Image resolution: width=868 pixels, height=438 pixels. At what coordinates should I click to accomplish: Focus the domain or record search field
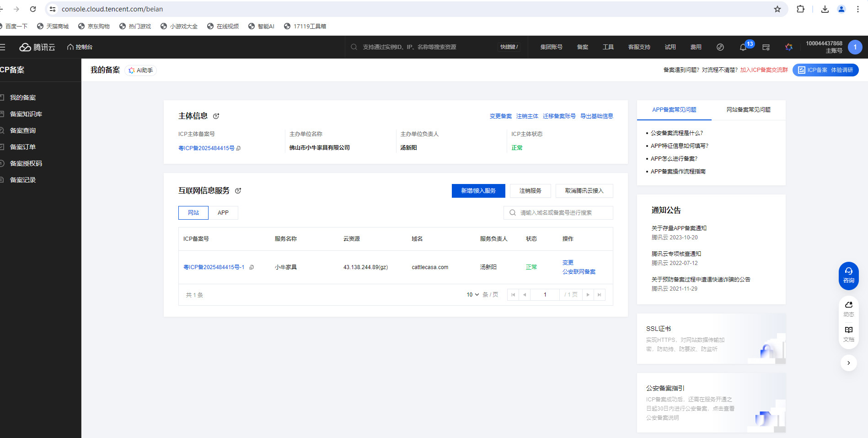click(x=558, y=213)
